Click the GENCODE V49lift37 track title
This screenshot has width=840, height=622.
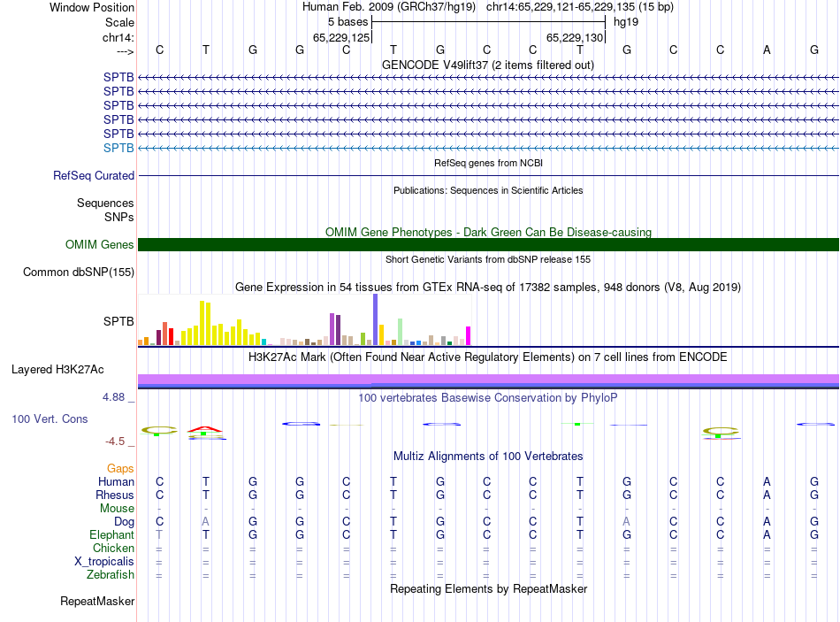point(487,65)
